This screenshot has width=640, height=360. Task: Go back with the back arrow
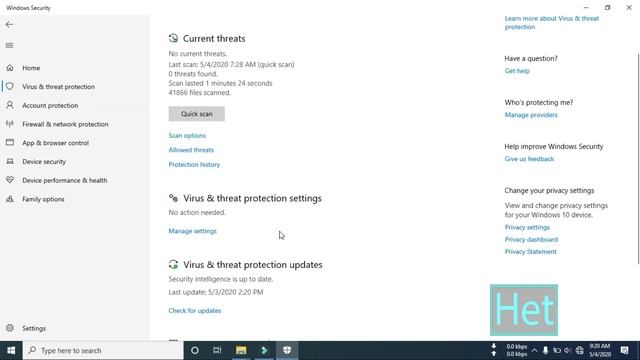(x=9, y=24)
